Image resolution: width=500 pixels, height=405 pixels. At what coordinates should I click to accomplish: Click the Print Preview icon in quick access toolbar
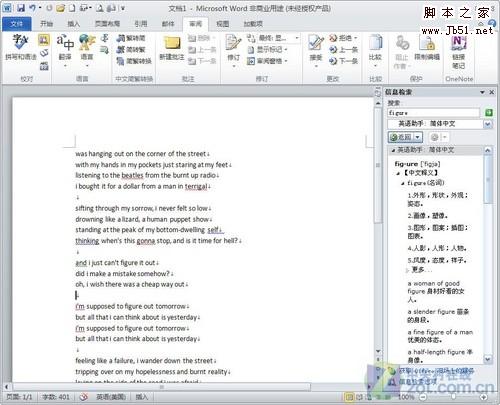click(99, 8)
